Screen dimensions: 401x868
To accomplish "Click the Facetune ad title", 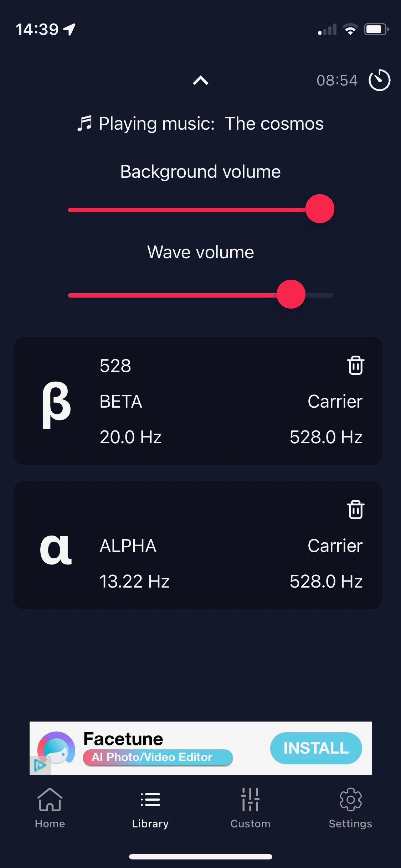I will pyautogui.click(x=123, y=739).
